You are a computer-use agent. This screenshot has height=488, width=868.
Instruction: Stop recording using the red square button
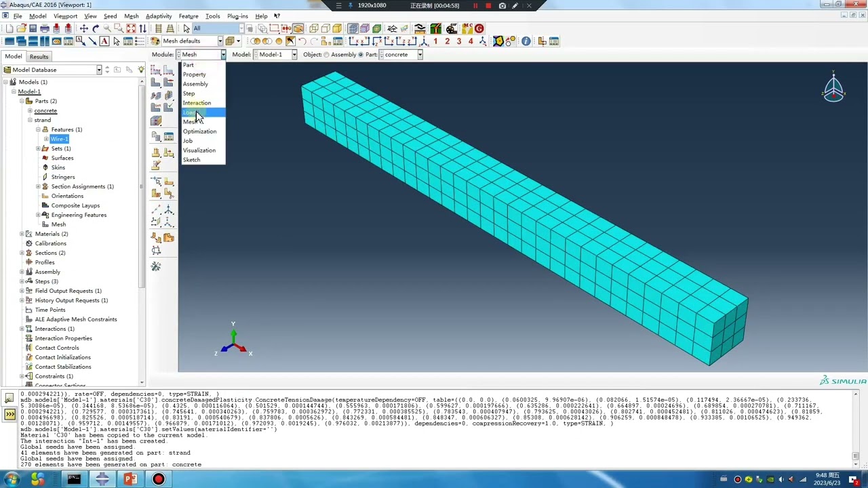click(x=488, y=5)
